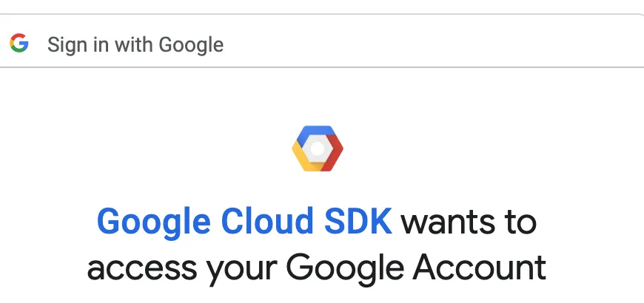The width and height of the screenshot is (644, 303).
Task: Click the red right segment of Cloud logo
Action: coord(335,154)
